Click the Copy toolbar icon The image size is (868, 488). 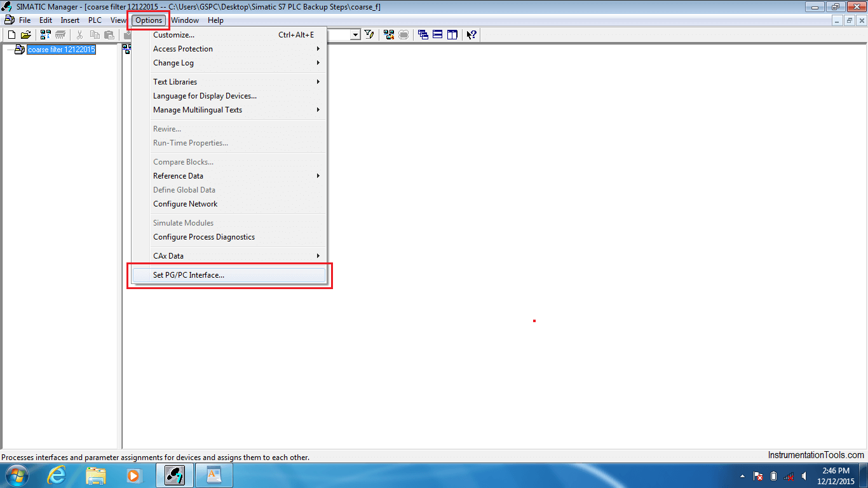[x=95, y=35]
